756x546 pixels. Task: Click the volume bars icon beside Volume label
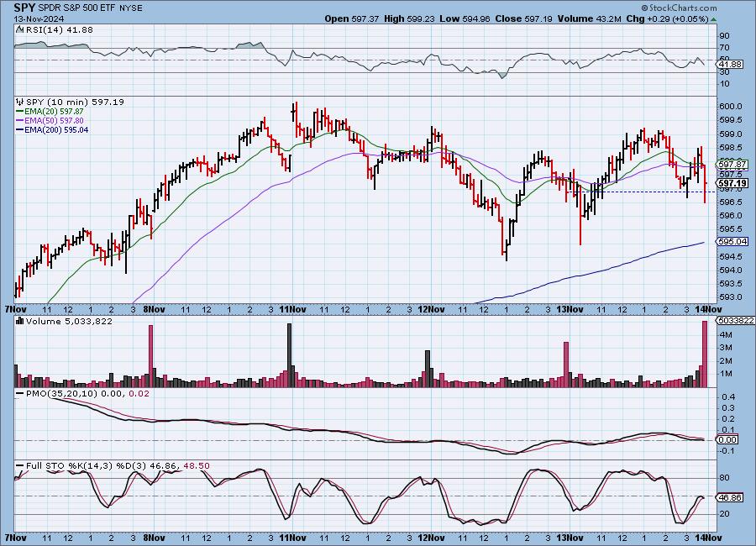pos(20,321)
